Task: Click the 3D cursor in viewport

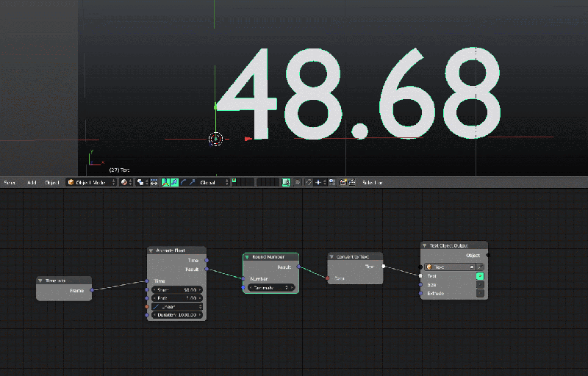Action: coord(215,139)
